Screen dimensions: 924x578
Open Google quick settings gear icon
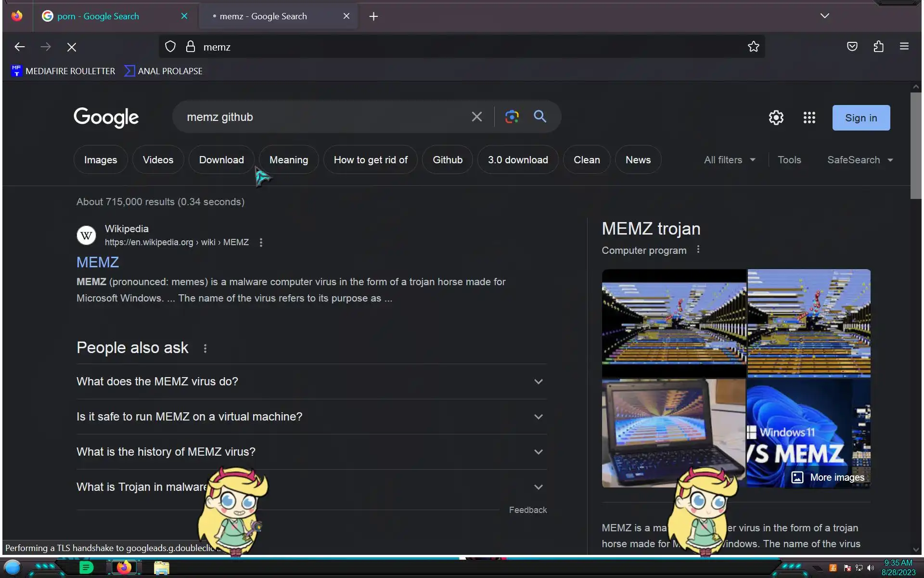[776, 118]
